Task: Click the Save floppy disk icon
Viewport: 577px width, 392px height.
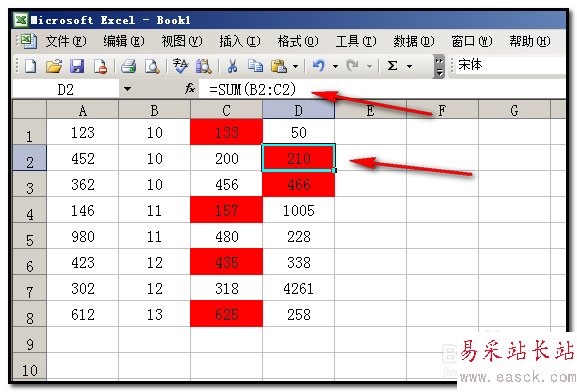Action: coord(77,67)
